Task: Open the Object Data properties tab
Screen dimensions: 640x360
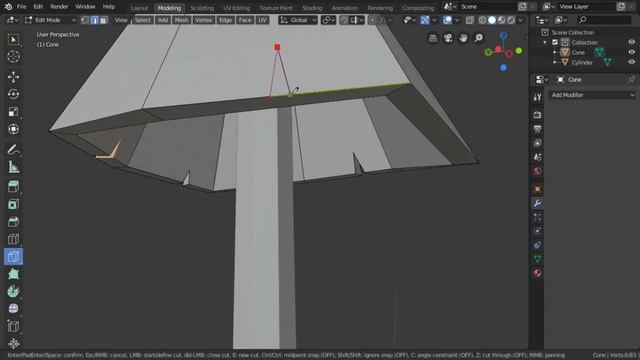Action: click(537, 259)
